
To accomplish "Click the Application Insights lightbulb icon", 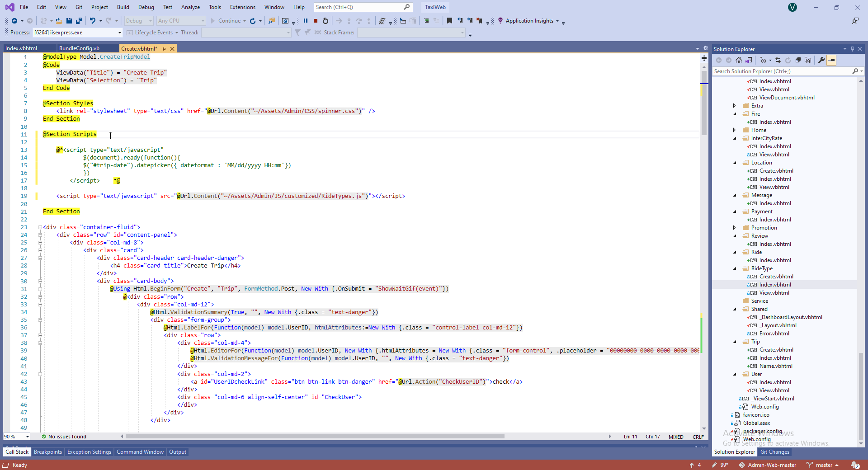I will tap(500, 21).
